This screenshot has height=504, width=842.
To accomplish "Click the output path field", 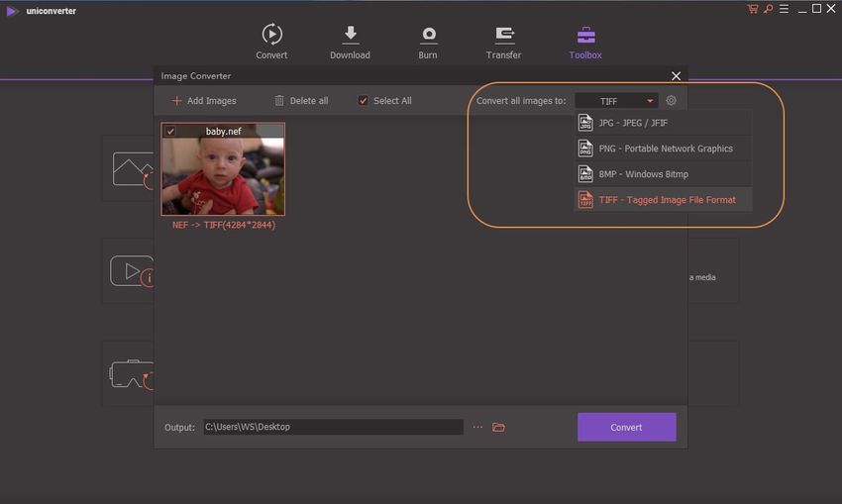I will point(333,427).
